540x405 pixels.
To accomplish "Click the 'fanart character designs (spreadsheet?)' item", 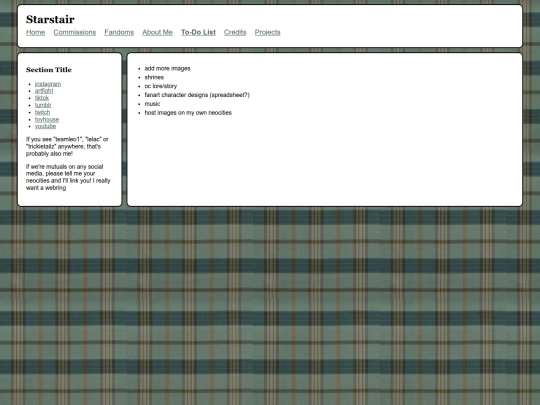I will pos(197,95).
